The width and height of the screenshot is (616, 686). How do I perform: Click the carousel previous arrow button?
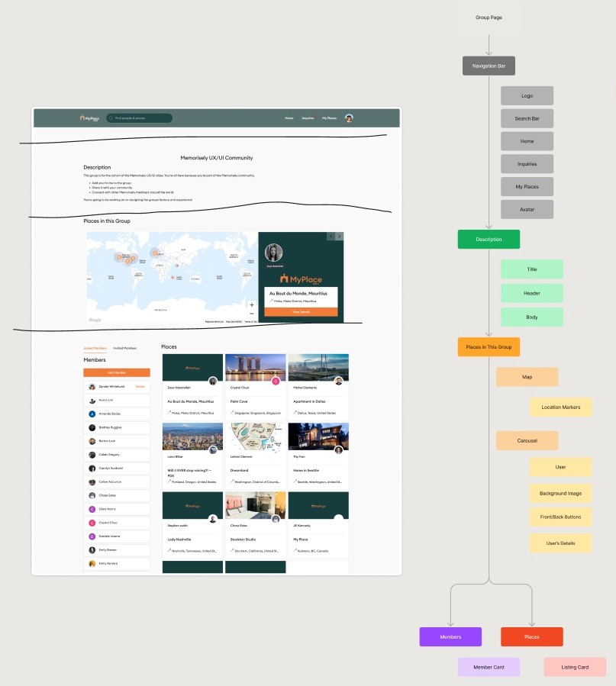click(x=331, y=237)
